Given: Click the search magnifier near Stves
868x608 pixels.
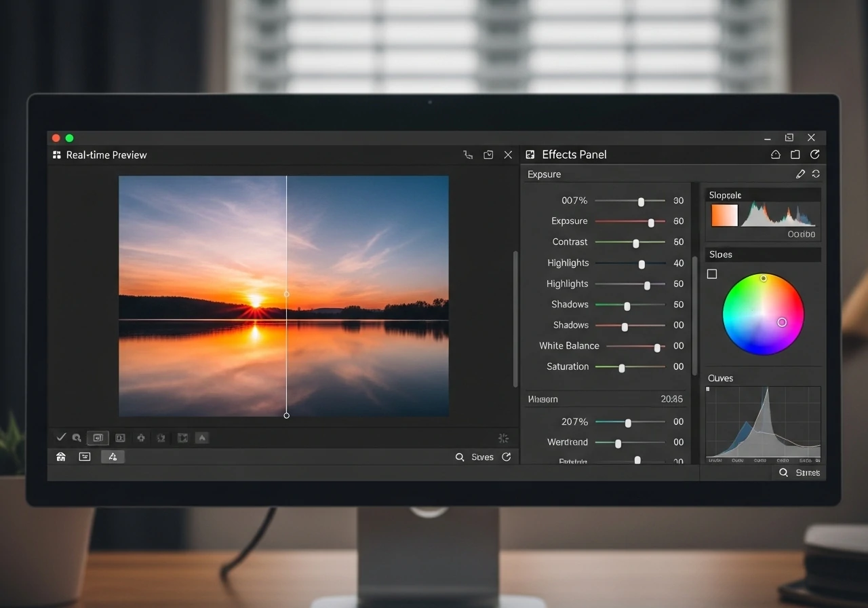Looking at the screenshot, I should tap(460, 457).
